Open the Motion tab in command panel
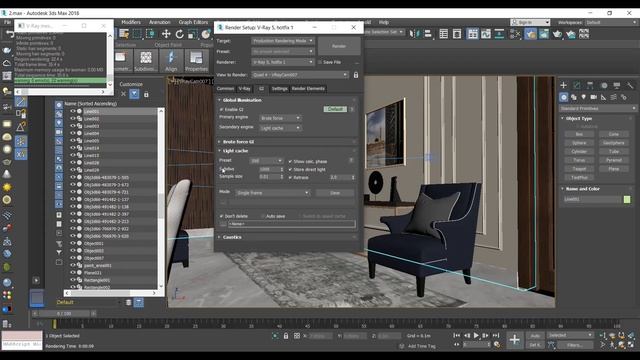This screenshot has height=360, width=640. 604,85
